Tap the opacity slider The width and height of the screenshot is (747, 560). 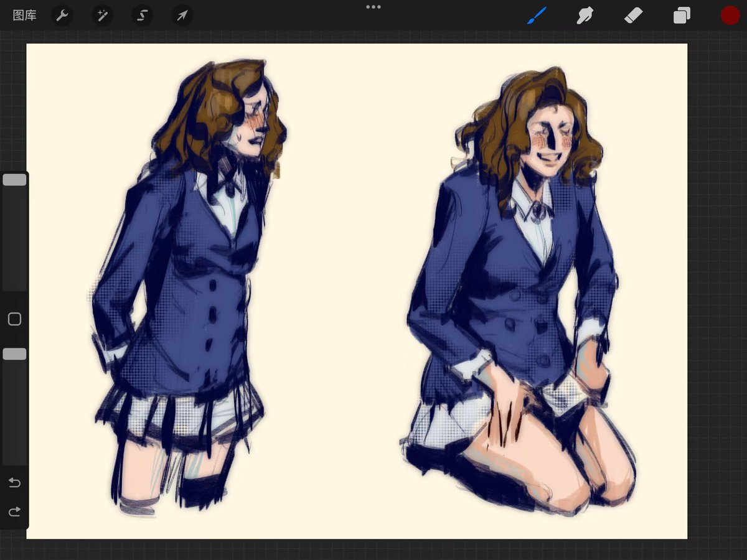14,353
